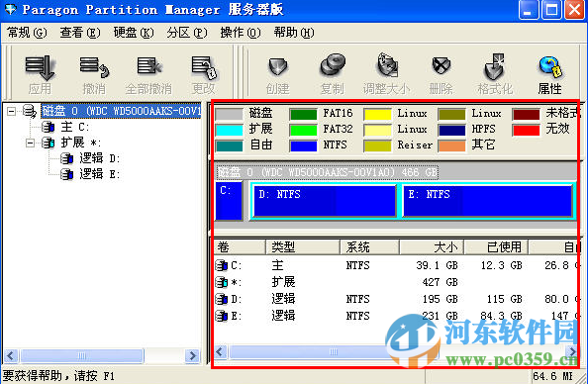Click the FAT16 dark green legend swatch
The height and width of the screenshot is (384, 588).
pos(303,114)
